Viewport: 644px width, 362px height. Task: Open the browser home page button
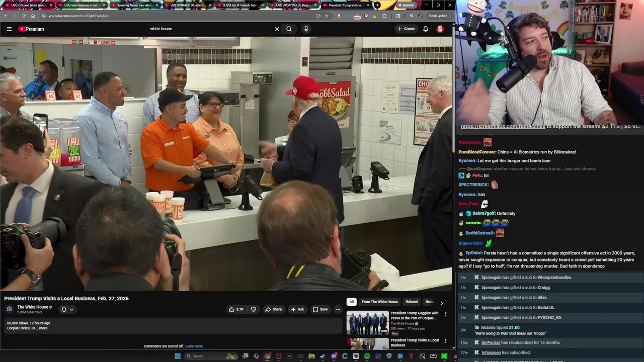(x=33, y=16)
